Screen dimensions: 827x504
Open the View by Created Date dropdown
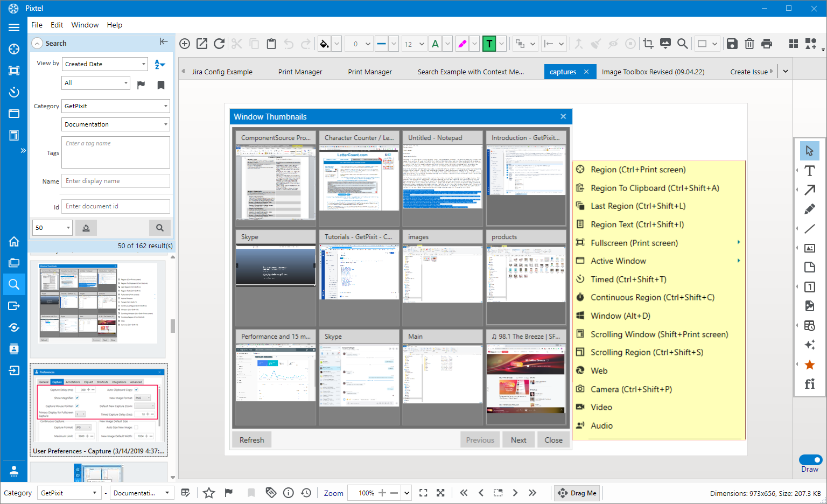pos(105,64)
